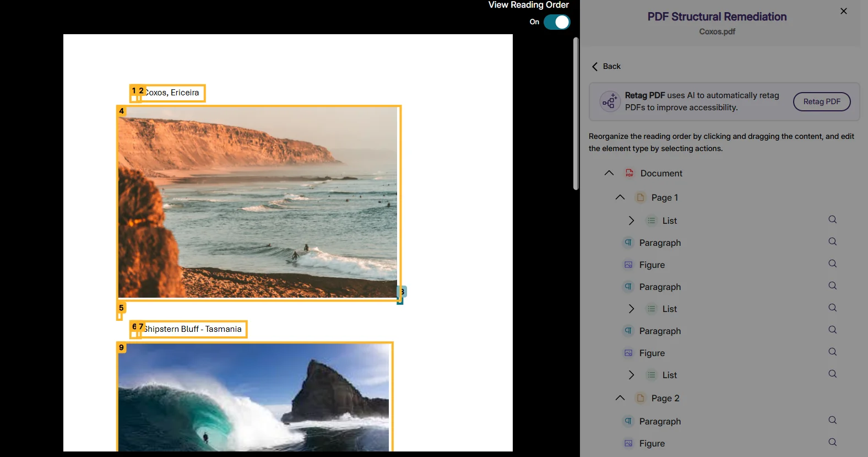Collapse the Page 1 node
The height and width of the screenshot is (457, 868).
click(620, 197)
